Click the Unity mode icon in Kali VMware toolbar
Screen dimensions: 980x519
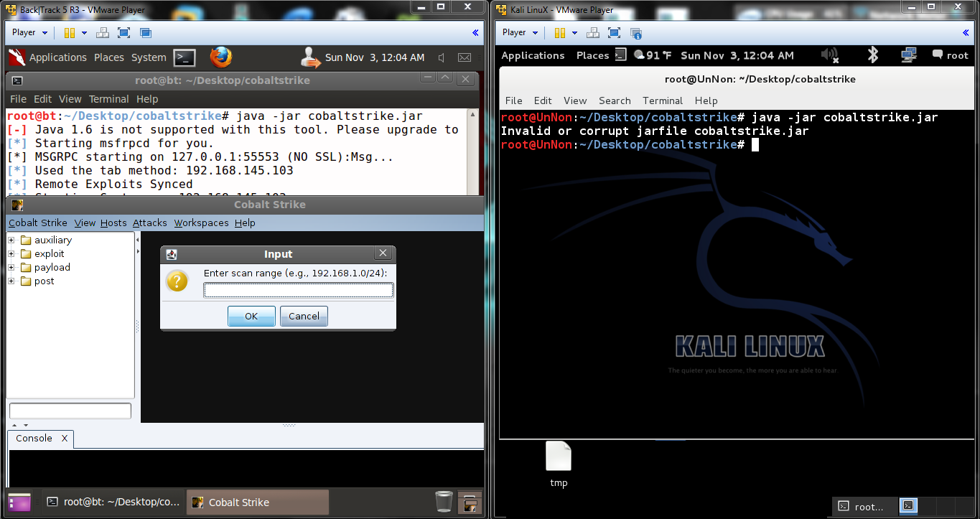[x=635, y=33]
